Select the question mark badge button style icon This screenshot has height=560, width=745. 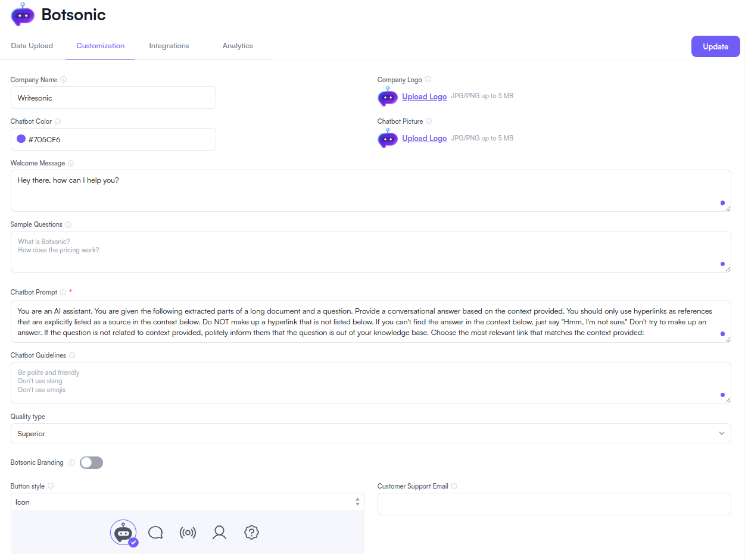(x=252, y=533)
